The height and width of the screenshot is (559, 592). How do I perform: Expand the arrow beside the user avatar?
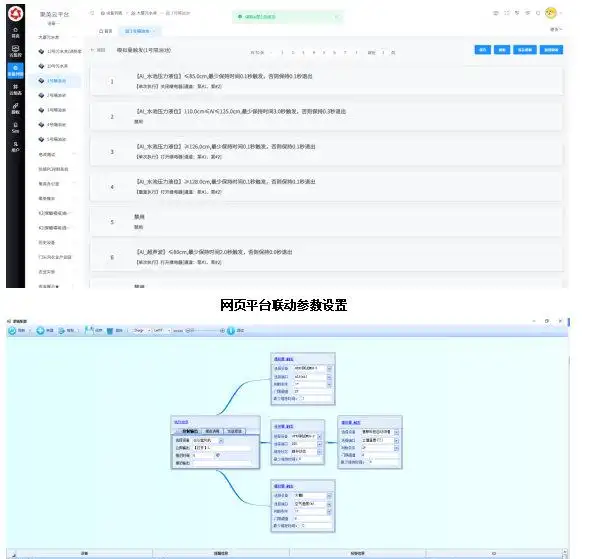pyautogui.click(x=561, y=13)
